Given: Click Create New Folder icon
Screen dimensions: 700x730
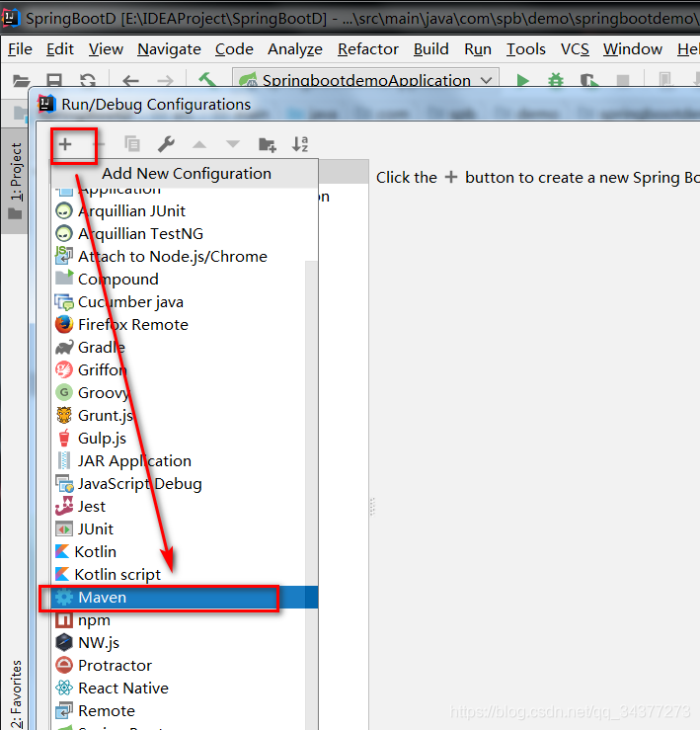Looking at the screenshot, I should (268, 145).
